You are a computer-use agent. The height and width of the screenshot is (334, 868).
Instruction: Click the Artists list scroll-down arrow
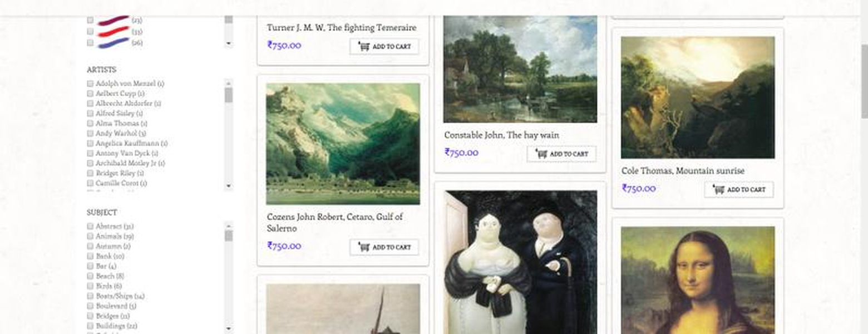click(x=229, y=186)
